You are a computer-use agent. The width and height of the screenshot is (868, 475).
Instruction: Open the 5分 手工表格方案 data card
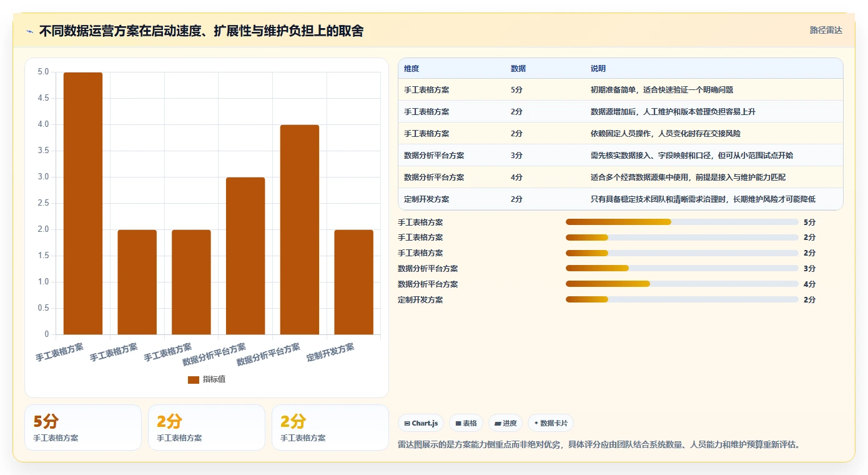83,427
